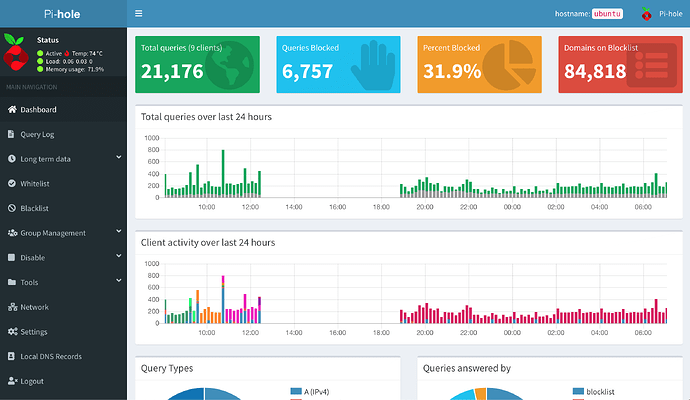Viewport: 690px width, 400px height.
Task: Toggle the blocklist legend entry
Action: tap(593, 391)
